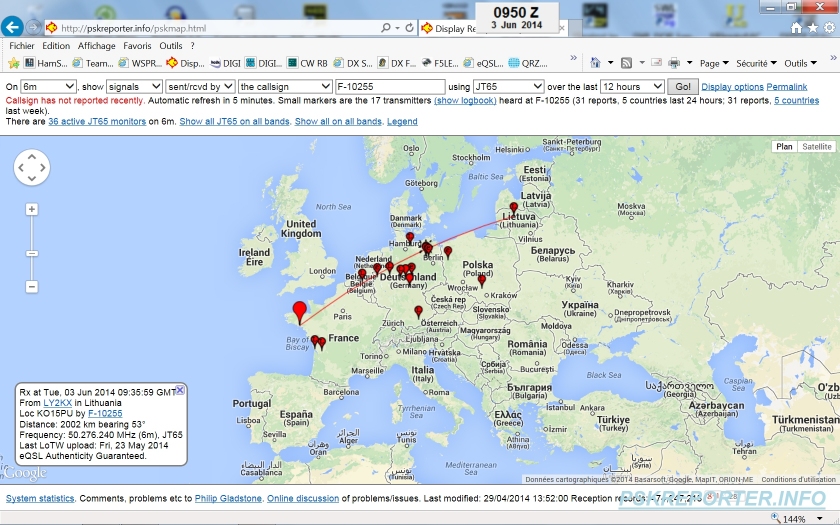Screen dimensions: 840x525
Task: Click the large red marker in western France
Action: 299,310
